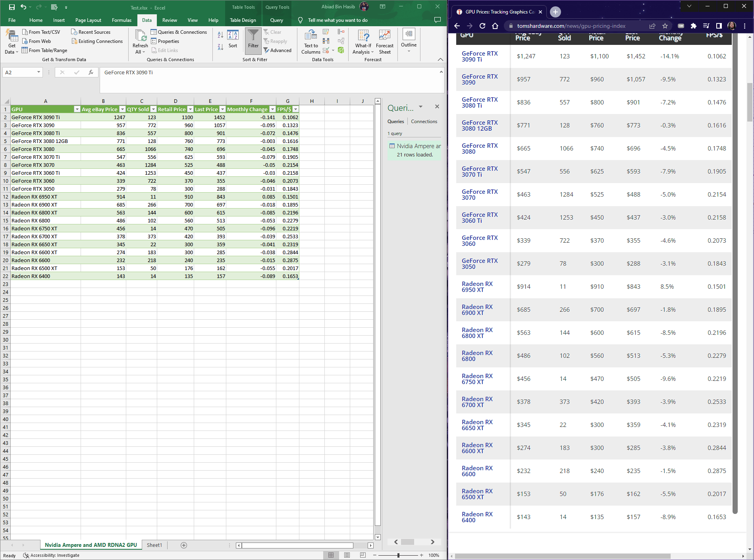
Task: Expand the Get Data dropdown
Action: click(x=11, y=41)
